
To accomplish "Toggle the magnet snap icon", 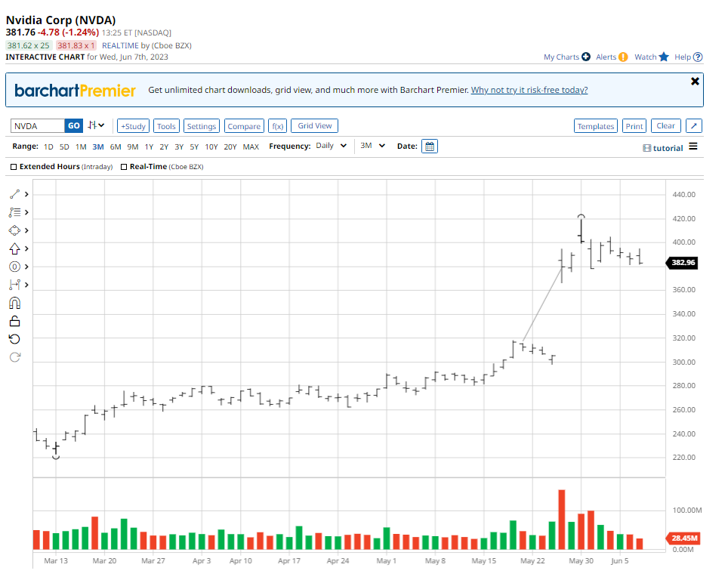I will (14, 303).
